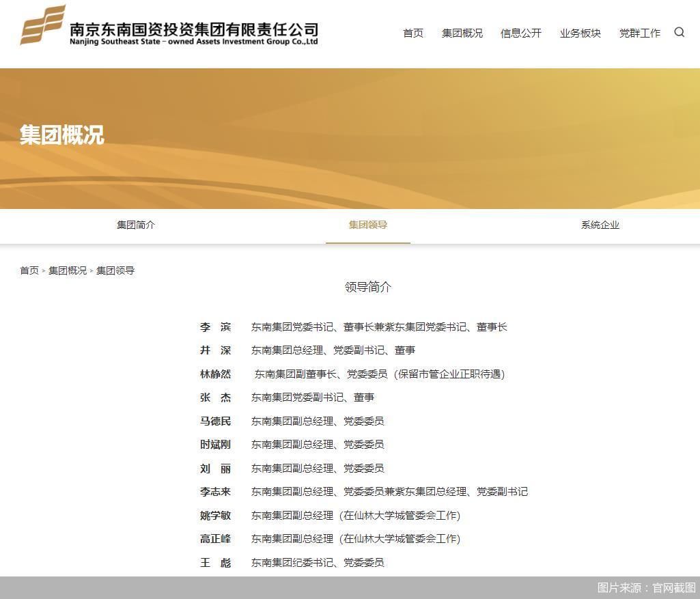Switch to the 系统企业 tab
The image size is (700, 599).
pos(600,225)
